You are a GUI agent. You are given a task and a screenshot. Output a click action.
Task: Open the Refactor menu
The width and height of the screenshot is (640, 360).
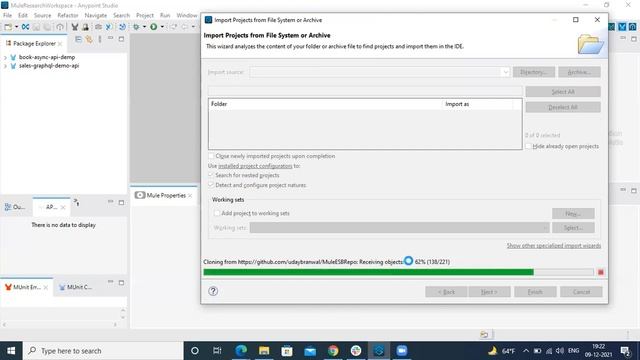[x=68, y=15]
